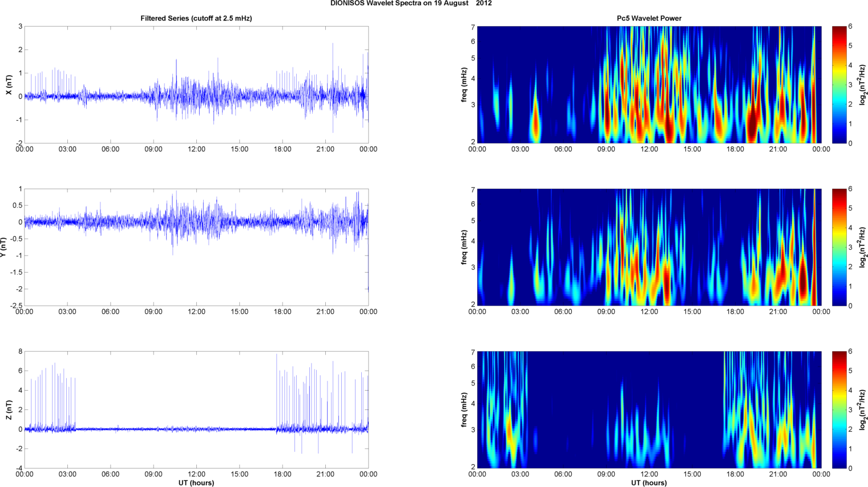Pick the top spectrum's colorbar
Image resolution: width=868 pixels, height=487 pixels.
click(x=839, y=85)
